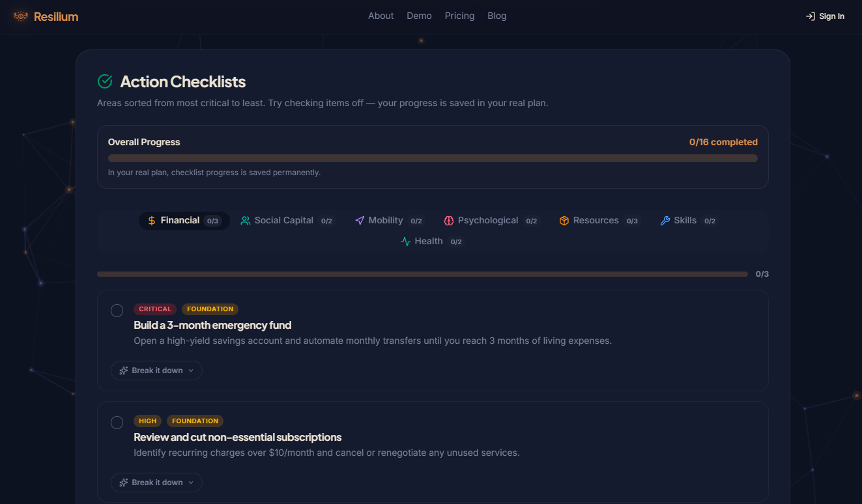The height and width of the screenshot is (504, 862).
Task: Check off Review and cut non-essential subscriptions
Action: coord(117,423)
